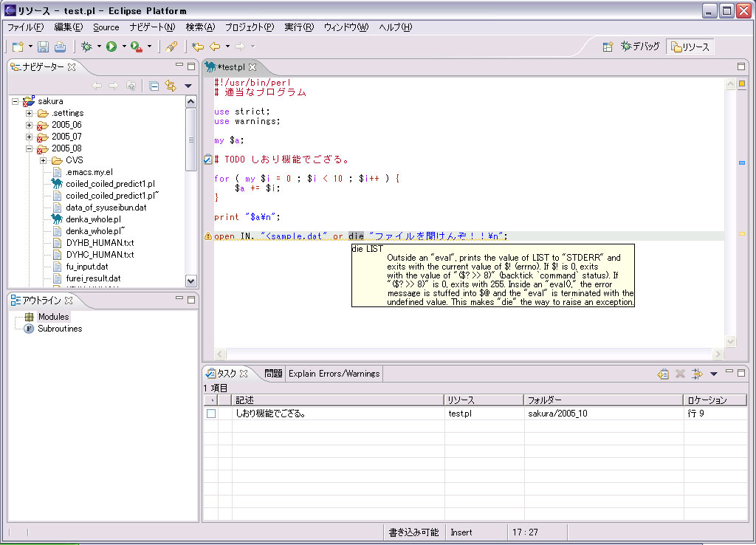
Task: Open the Navigator view menu dropdown
Action: pos(188,86)
